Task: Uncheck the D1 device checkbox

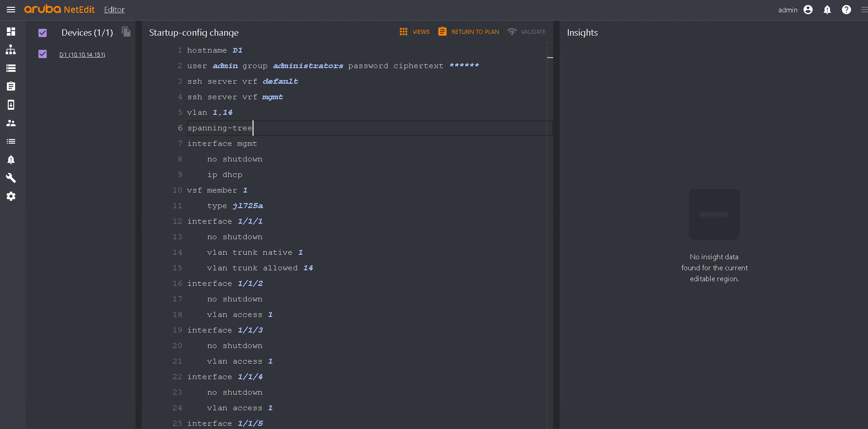Action: click(x=43, y=54)
